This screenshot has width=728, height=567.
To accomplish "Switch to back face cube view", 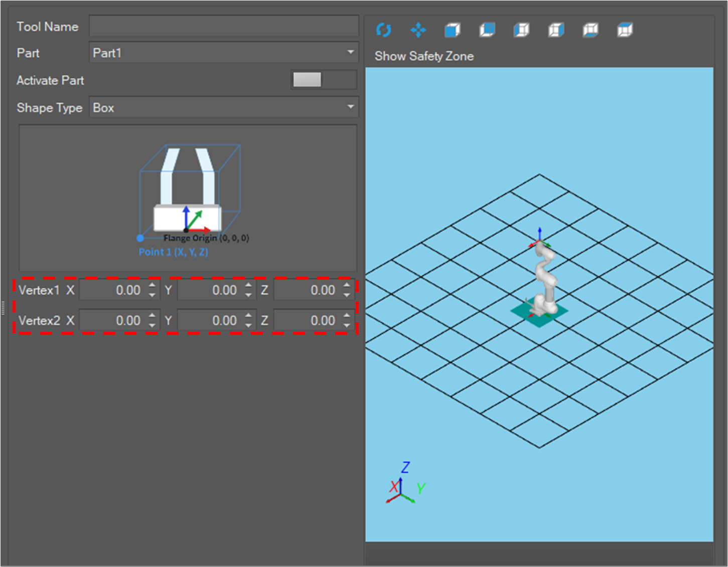I will (x=487, y=30).
